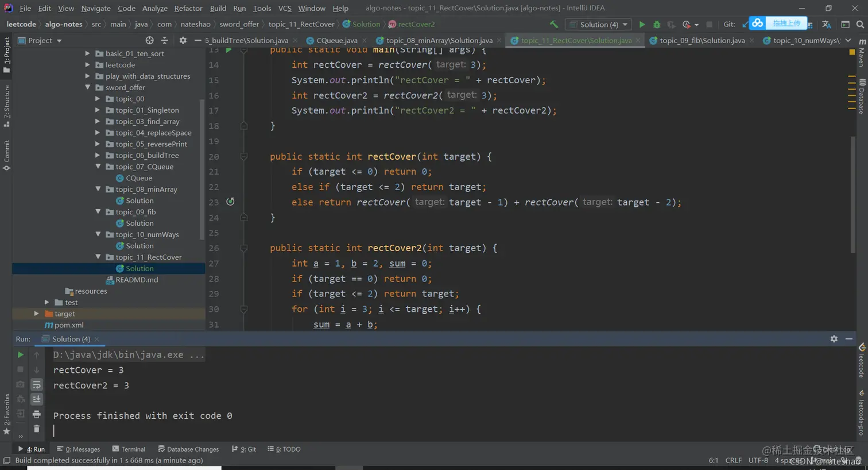The height and width of the screenshot is (470, 868).
Task: Expand the basic_01_ten_sort folder
Action: point(88,53)
